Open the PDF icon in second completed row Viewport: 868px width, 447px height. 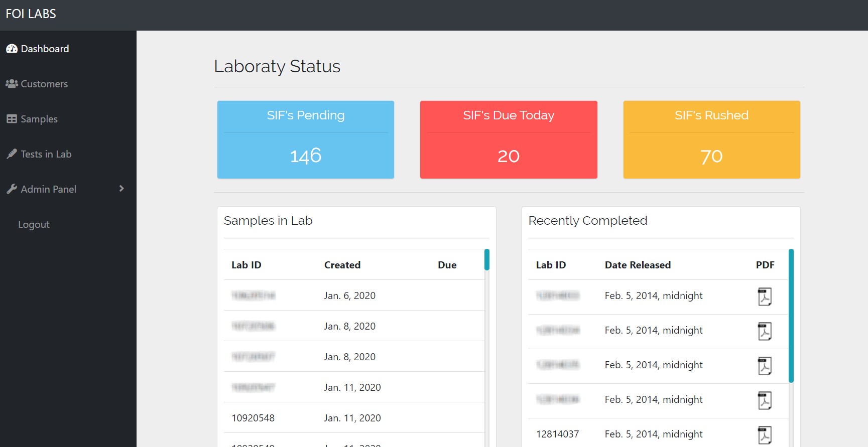pyautogui.click(x=764, y=331)
